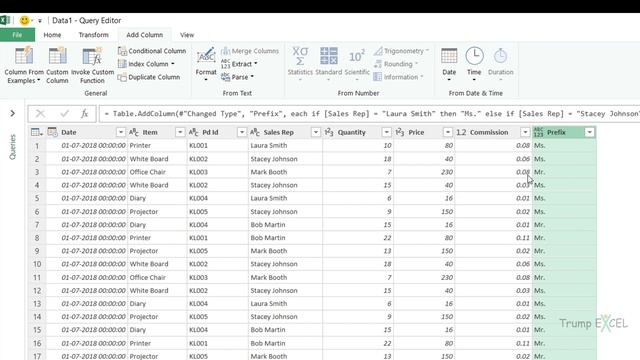Cancel the formula edit with X

coord(40,113)
